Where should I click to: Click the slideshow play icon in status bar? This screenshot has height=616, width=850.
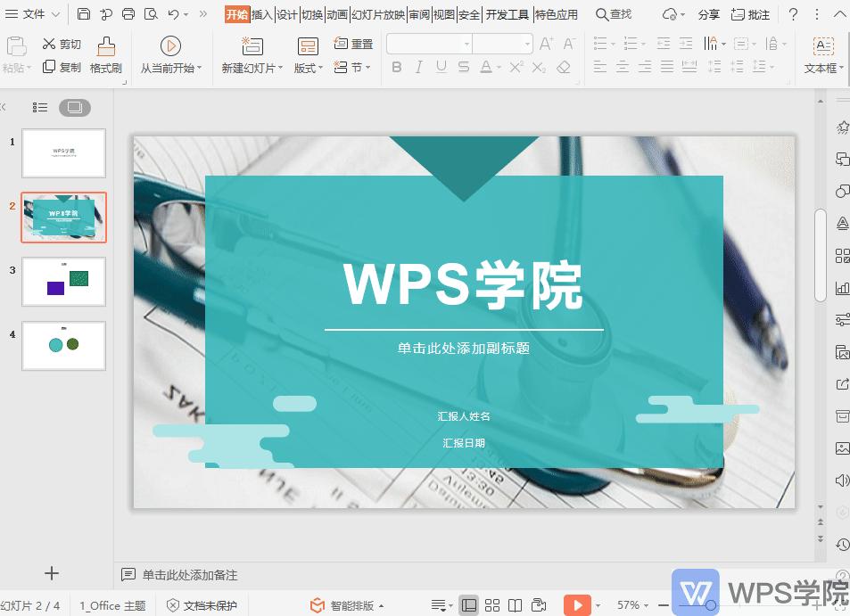click(x=579, y=604)
